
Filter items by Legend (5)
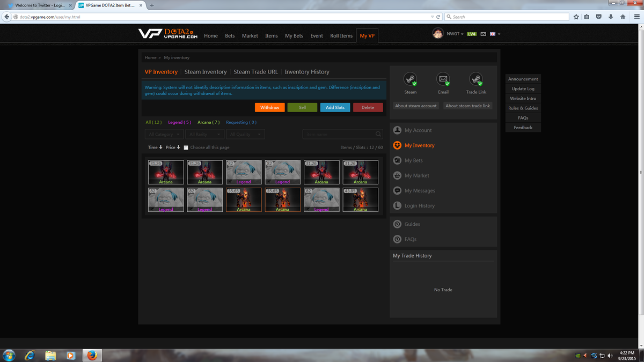point(179,122)
